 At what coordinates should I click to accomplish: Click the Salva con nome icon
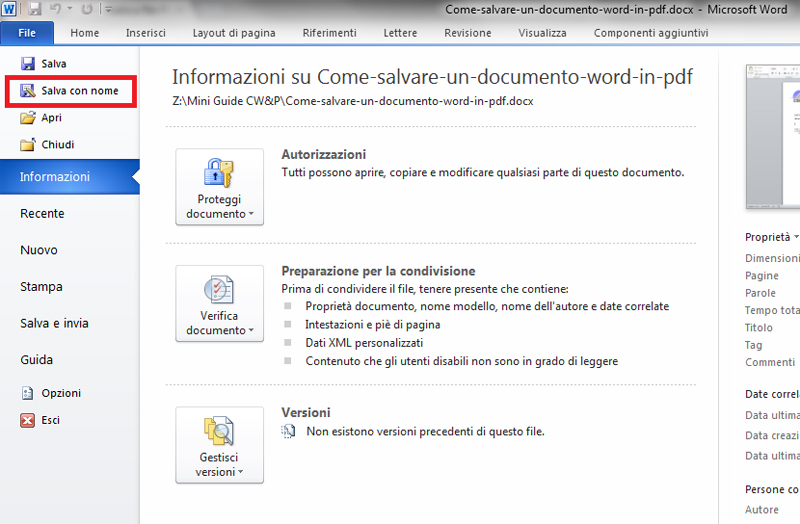pyautogui.click(x=28, y=90)
